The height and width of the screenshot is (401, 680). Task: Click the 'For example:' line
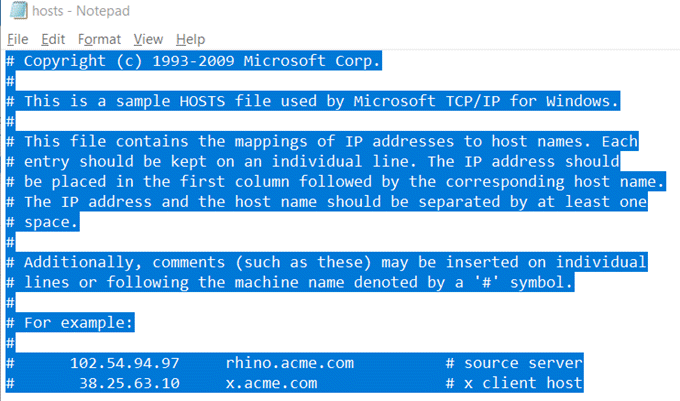click(x=79, y=323)
